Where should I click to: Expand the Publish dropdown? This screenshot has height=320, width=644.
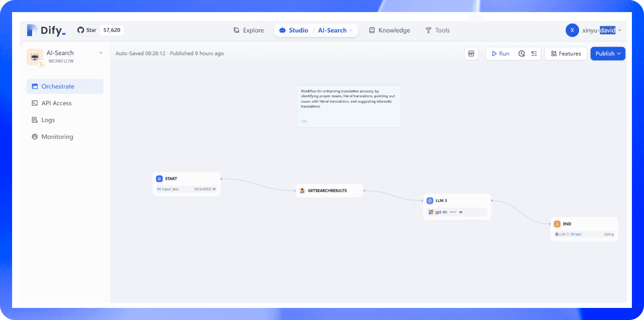[x=608, y=54]
